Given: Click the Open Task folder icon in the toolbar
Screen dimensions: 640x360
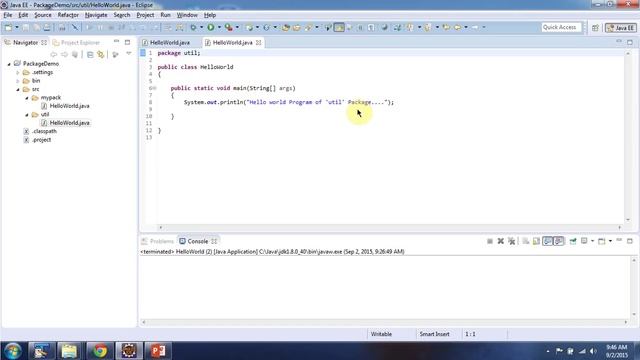Looking at the screenshot, I should pos(297,27).
